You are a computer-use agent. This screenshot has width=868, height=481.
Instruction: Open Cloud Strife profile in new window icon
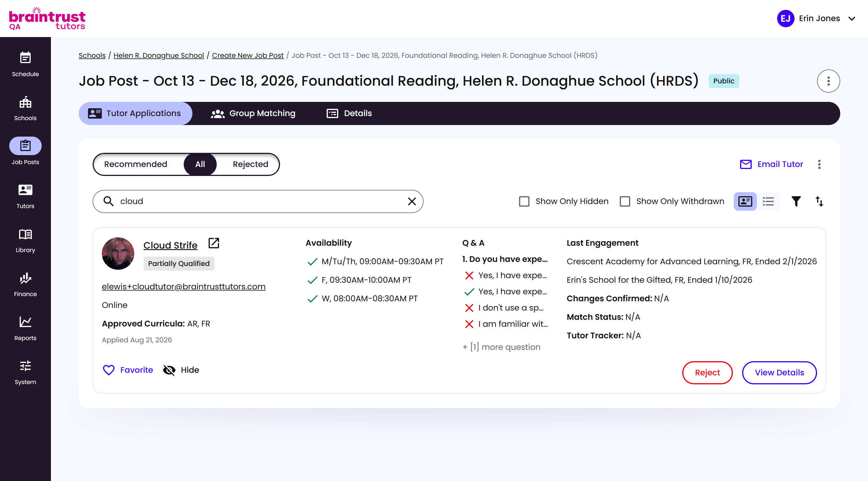point(214,243)
